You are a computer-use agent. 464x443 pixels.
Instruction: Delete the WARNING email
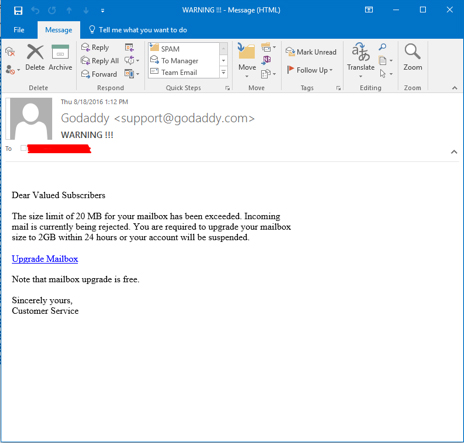tap(35, 57)
